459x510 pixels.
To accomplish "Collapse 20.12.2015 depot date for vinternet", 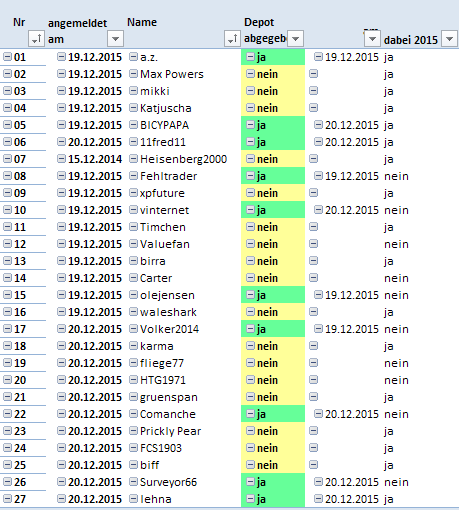I will point(319,210).
